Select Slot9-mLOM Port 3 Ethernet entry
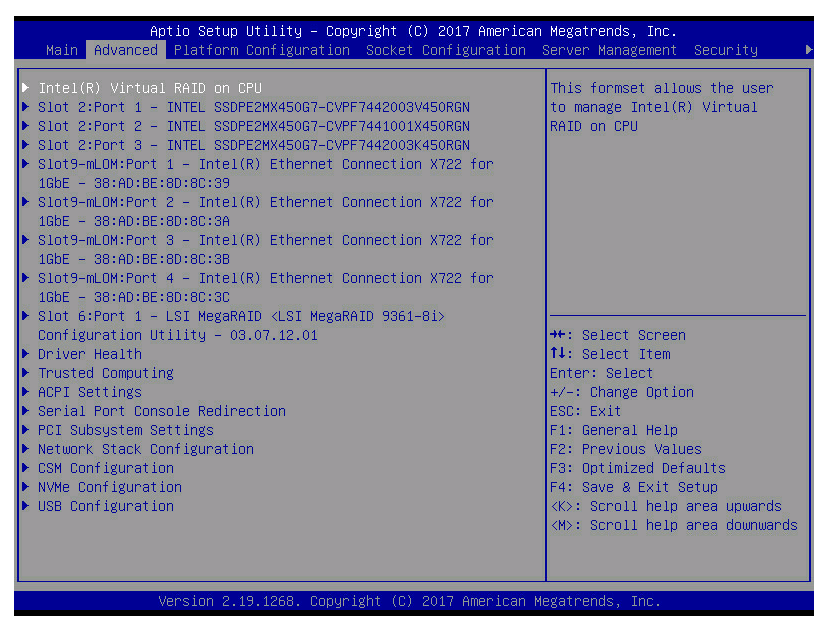Screen dimensions: 829x627 coord(265,240)
